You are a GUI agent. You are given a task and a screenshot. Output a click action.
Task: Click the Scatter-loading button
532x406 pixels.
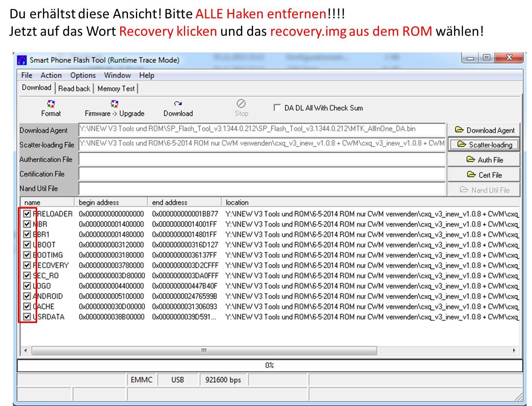click(x=484, y=145)
